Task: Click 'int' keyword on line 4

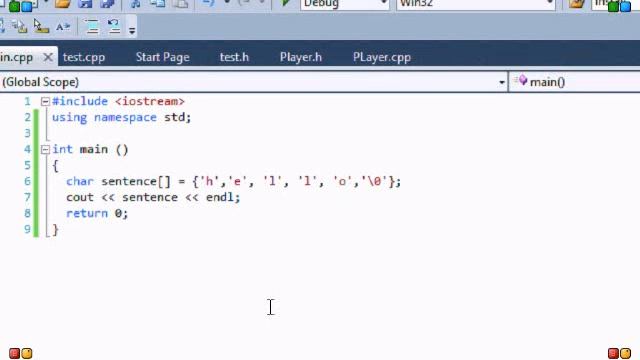Action: (x=62, y=149)
